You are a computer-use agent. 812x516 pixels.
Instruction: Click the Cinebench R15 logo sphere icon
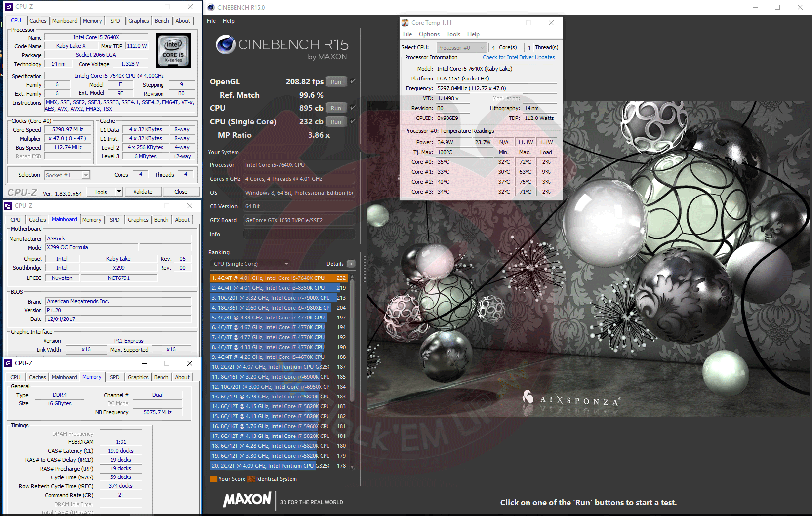225,45
